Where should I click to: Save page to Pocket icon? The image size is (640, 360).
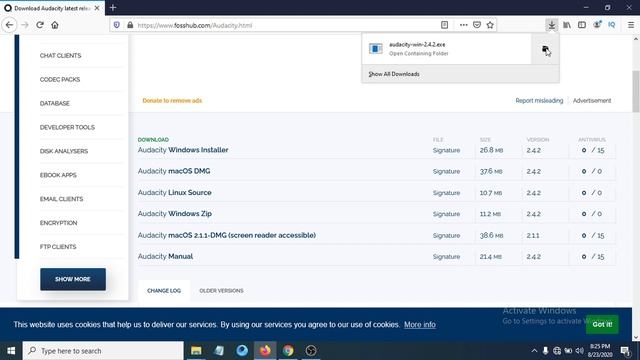point(477,25)
